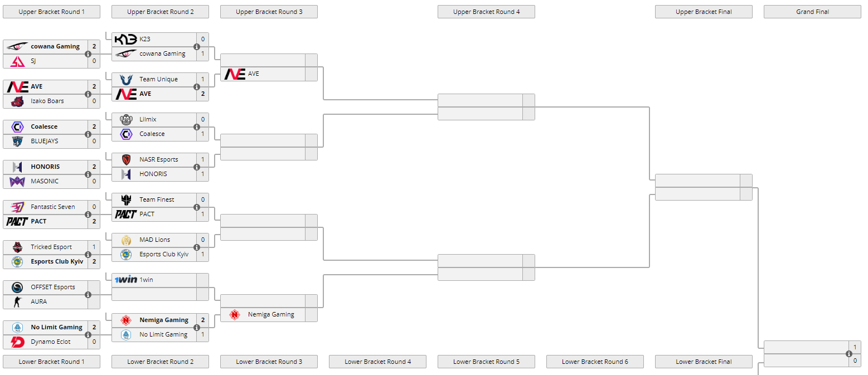Click the 1win team logo
This screenshot has height=375, width=868.
point(125,280)
